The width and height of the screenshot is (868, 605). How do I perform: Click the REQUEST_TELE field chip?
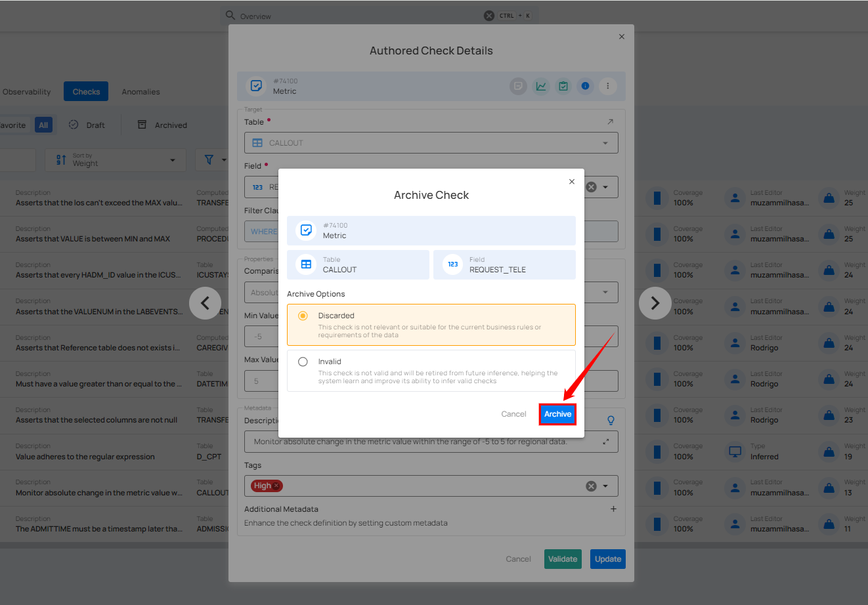[504, 264]
